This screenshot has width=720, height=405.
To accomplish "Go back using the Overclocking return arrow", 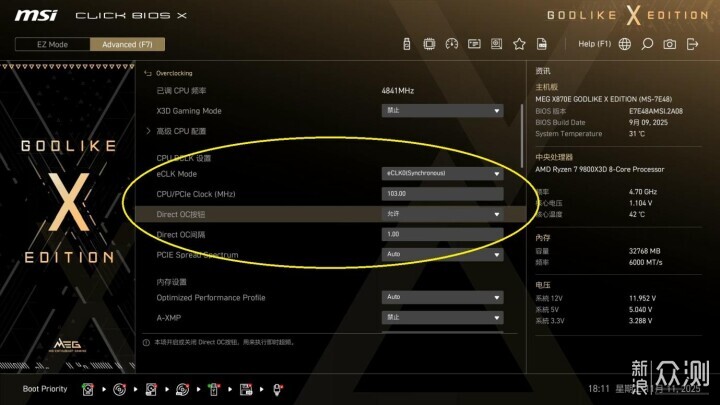I will (x=147, y=73).
